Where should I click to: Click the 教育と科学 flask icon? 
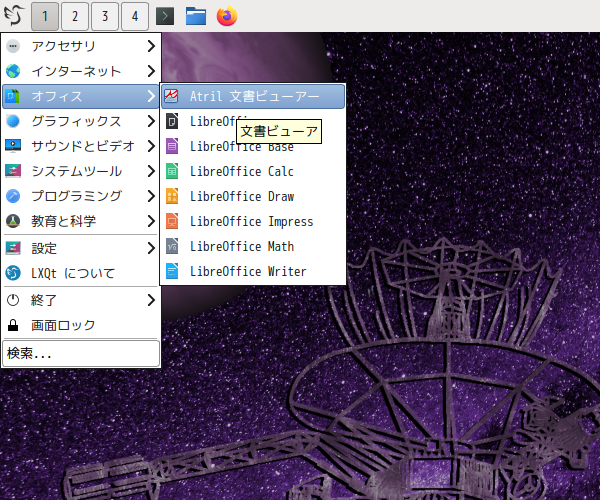pos(13,221)
